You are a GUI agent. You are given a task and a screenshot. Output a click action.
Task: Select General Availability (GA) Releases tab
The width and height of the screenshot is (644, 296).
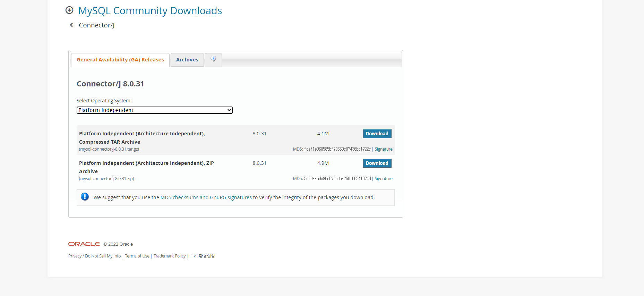(120, 60)
